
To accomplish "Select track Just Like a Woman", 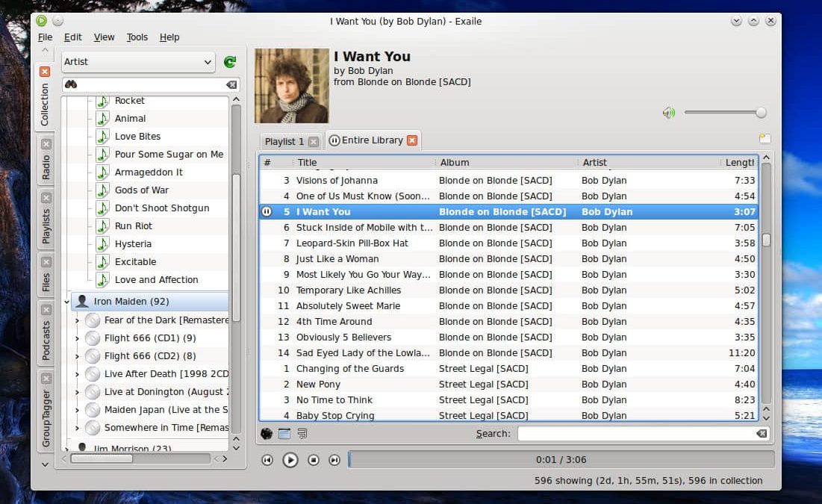I will coord(508,259).
